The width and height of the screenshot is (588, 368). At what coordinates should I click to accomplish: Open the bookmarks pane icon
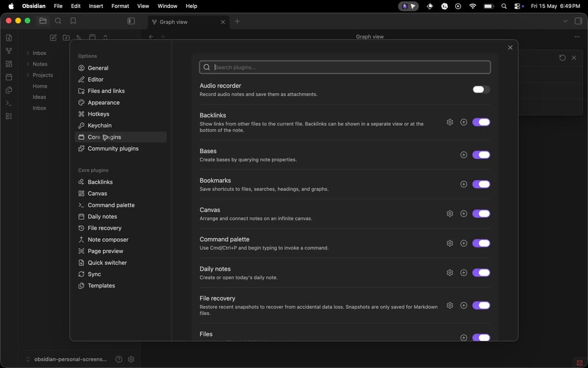(73, 21)
